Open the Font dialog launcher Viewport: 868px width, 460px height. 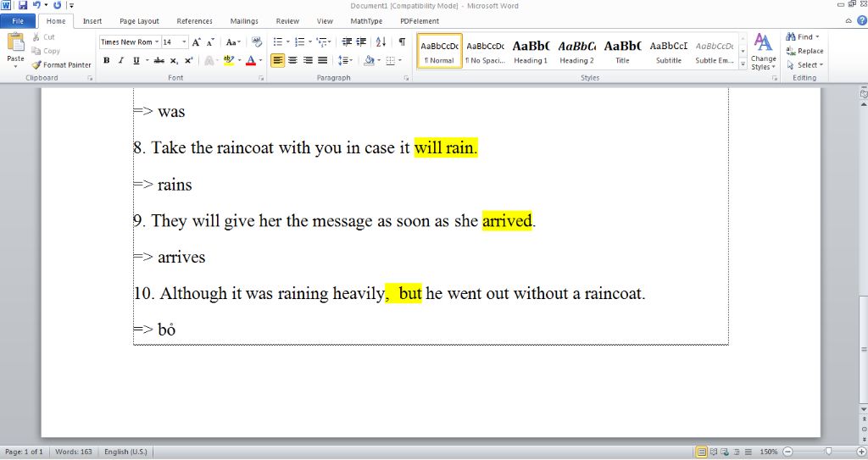pyautogui.click(x=261, y=79)
